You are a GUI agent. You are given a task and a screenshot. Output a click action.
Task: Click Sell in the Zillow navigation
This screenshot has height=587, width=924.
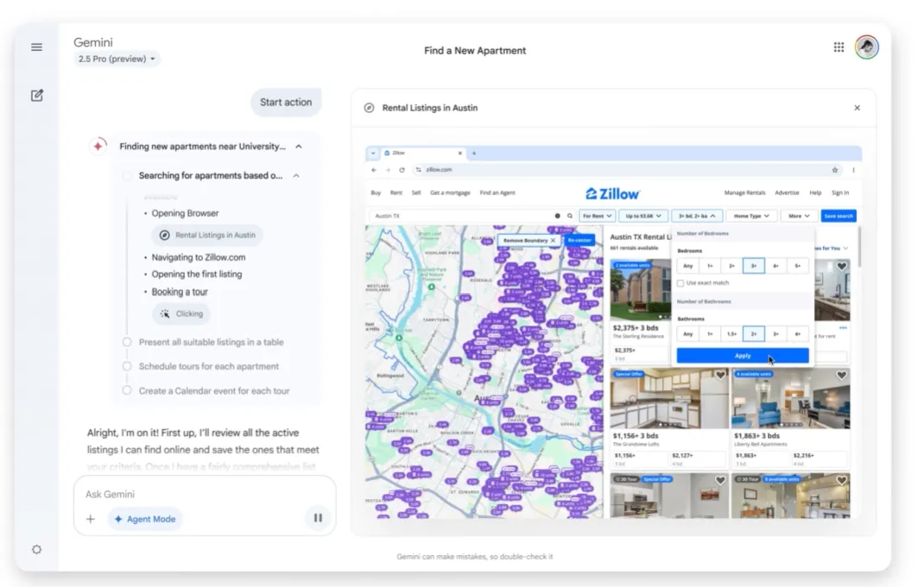(416, 193)
